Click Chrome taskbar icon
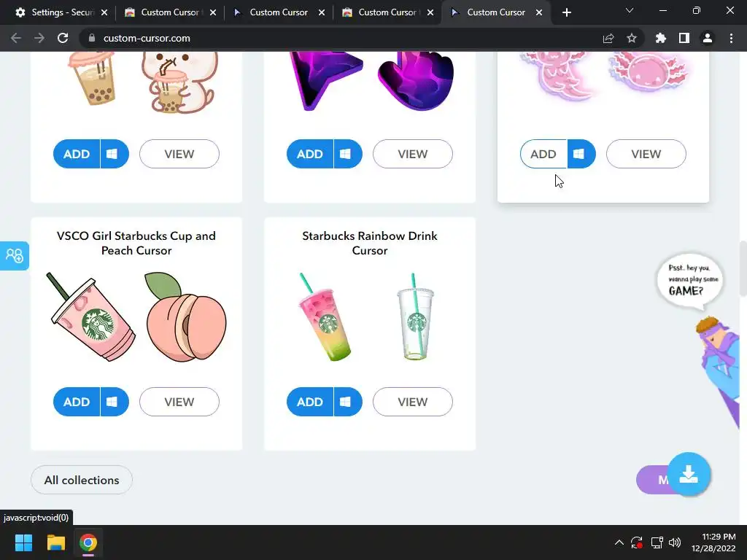 click(88, 542)
